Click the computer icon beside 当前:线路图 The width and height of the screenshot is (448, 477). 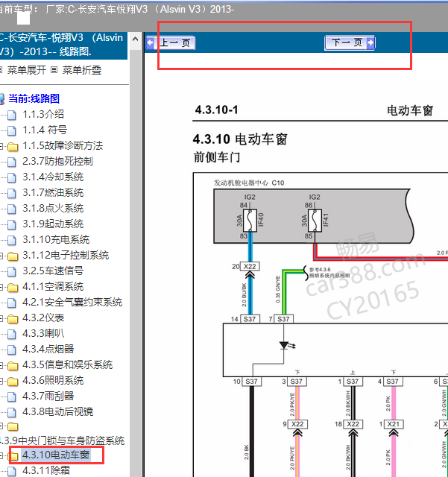[x=1, y=99]
